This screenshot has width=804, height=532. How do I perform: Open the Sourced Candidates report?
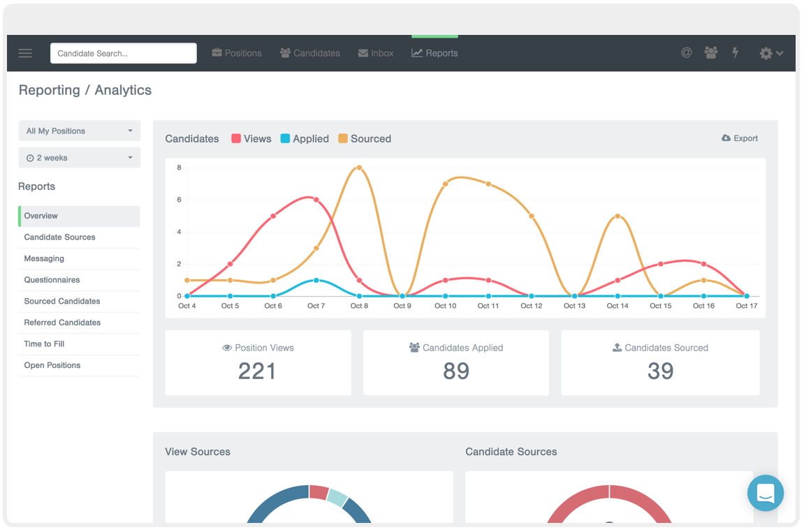click(79, 302)
